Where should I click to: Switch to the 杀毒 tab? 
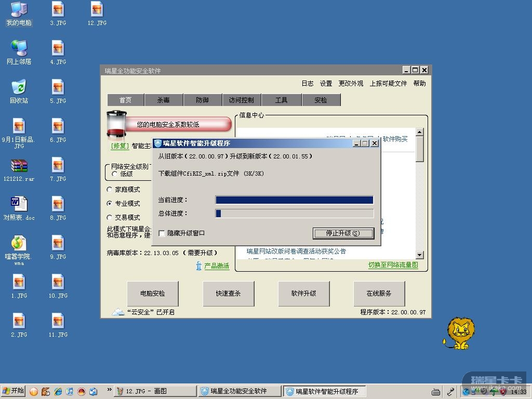coord(164,100)
